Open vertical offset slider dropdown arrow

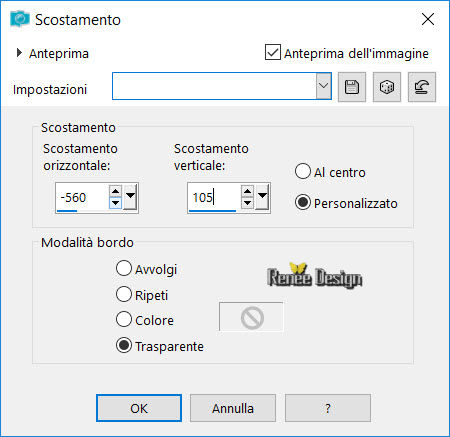pyautogui.click(x=262, y=197)
